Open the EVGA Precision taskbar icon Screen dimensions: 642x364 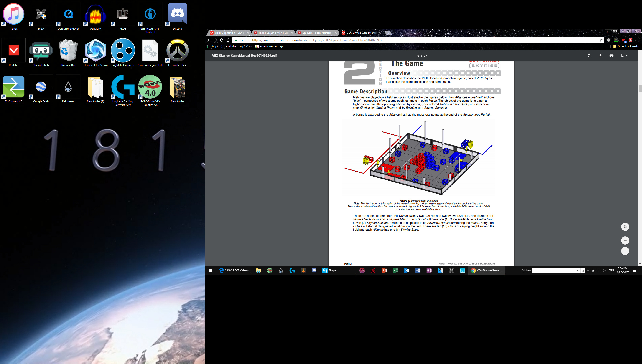click(451, 270)
